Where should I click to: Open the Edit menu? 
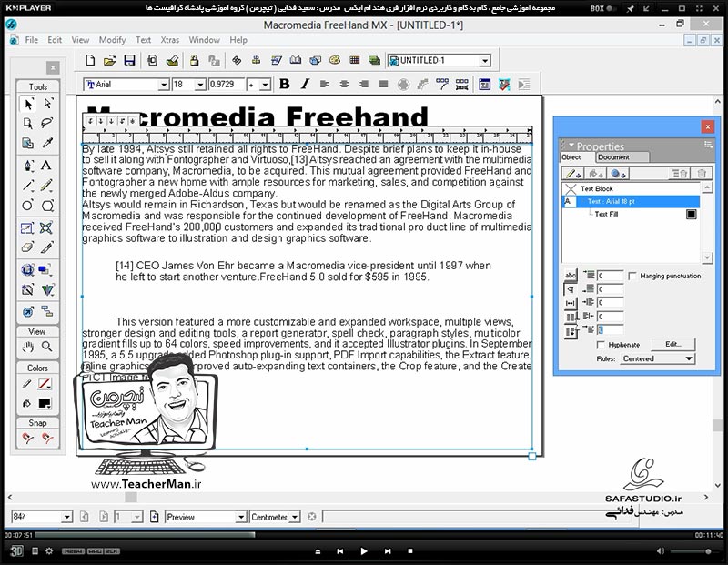pos(55,40)
